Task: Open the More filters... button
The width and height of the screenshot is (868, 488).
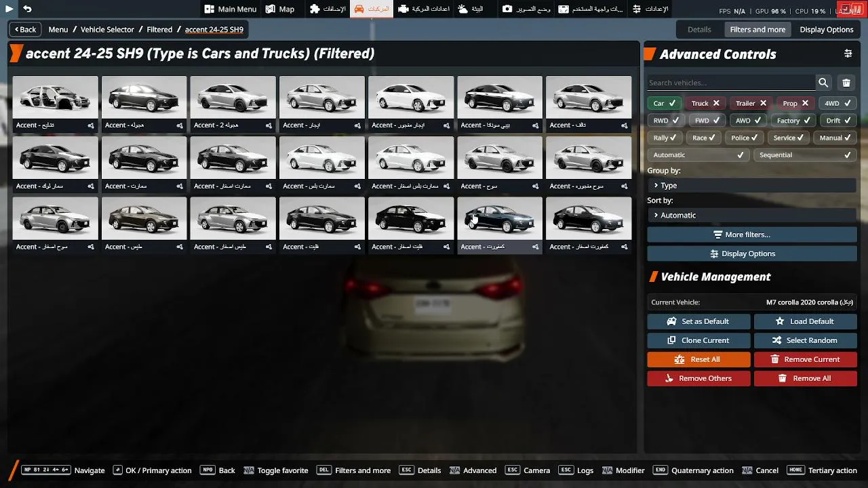Action: click(x=752, y=235)
